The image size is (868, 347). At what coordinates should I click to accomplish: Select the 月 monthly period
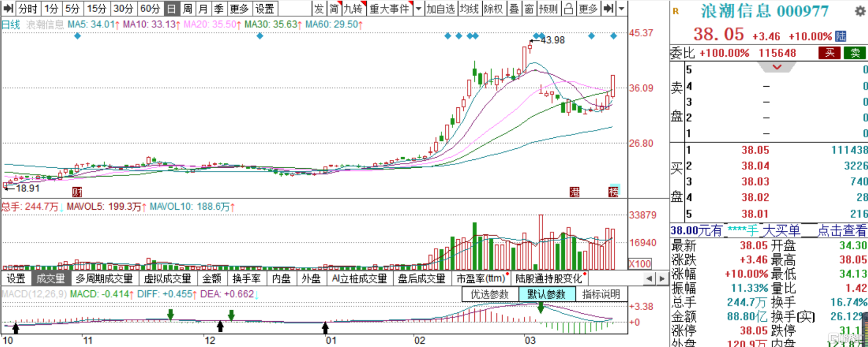[x=203, y=8]
